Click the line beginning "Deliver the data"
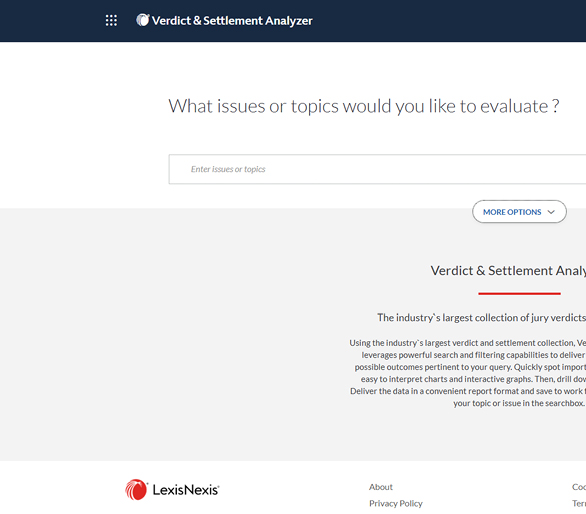 (468, 391)
